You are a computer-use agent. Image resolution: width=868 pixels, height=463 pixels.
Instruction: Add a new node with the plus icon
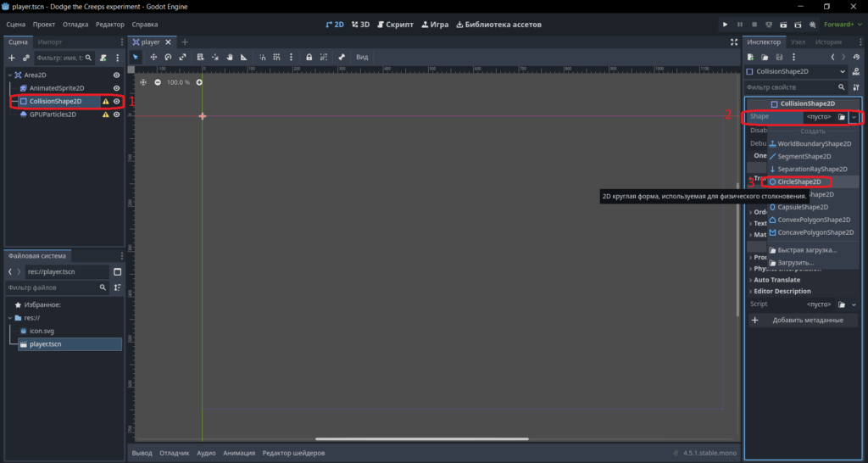point(12,58)
